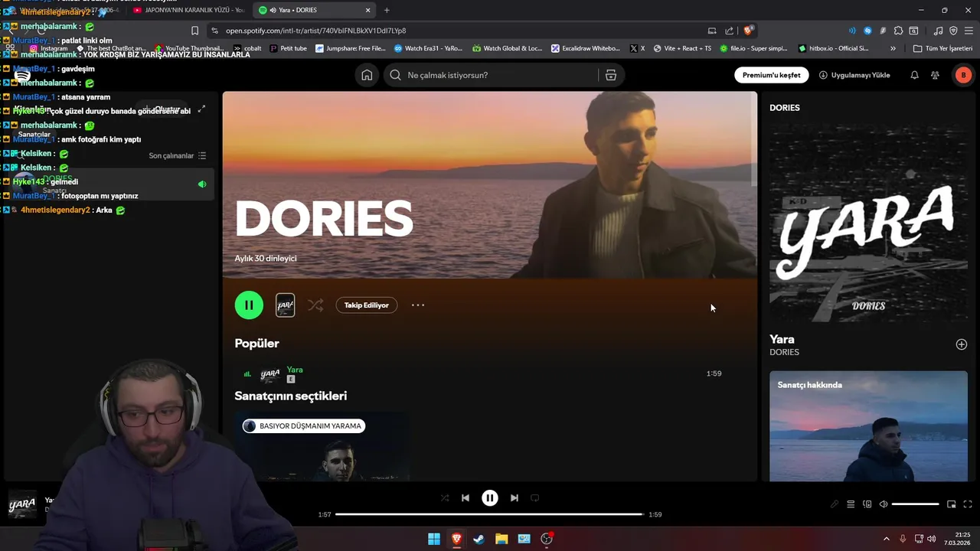Open File Explorer from the taskbar
The height and width of the screenshot is (551, 980).
point(501,539)
